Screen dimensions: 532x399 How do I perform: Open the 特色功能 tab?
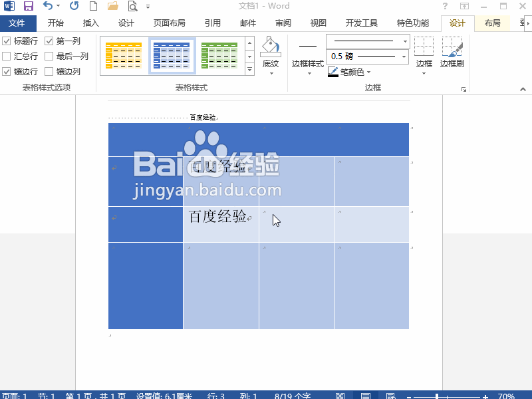(x=413, y=23)
